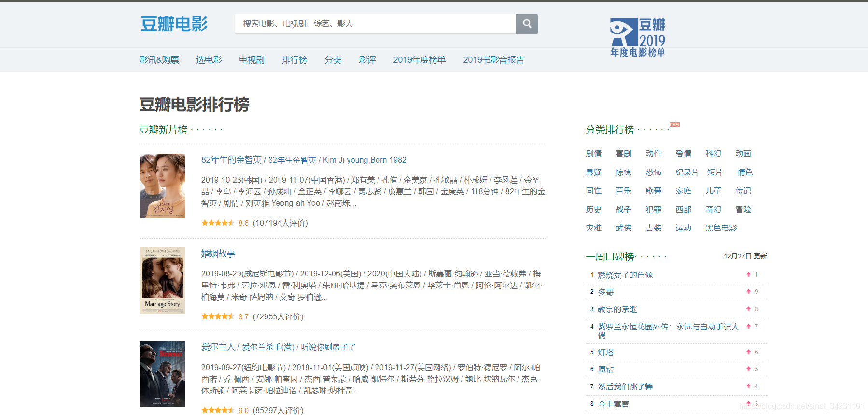
Task: Open 教宗的承继 in weekly chart
Action: tap(617, 310)
